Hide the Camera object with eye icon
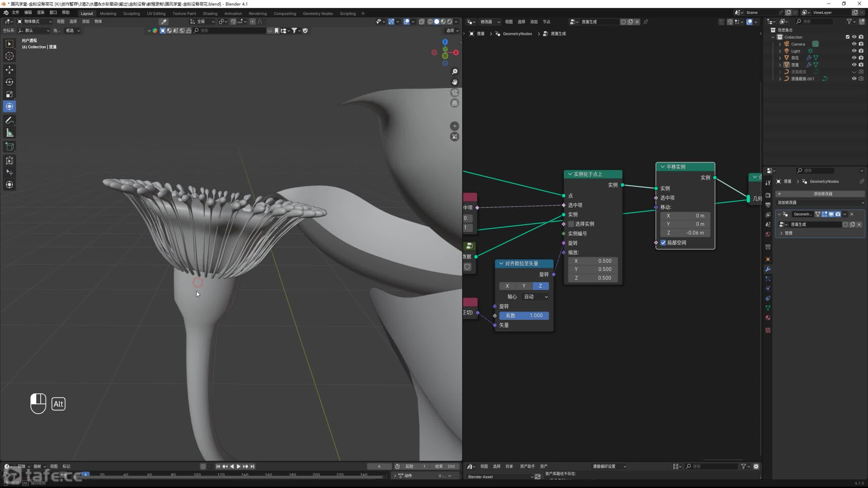This screenshot has height=488, width=868. 854,44
